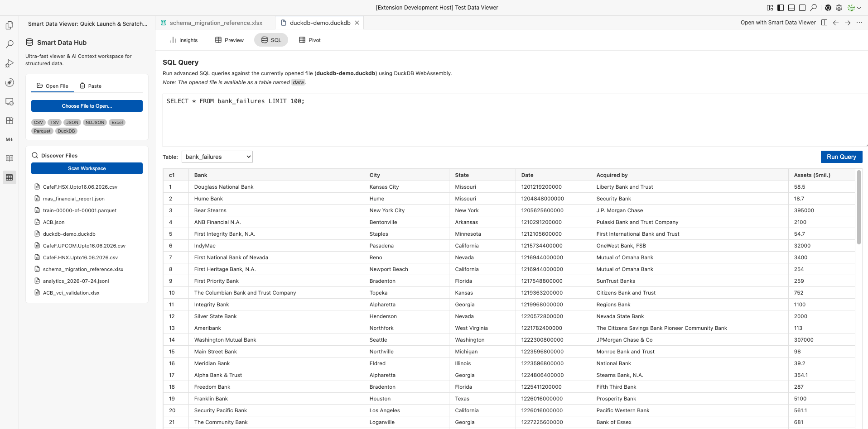The height and width of the screenshot is (429, 868).
Task: Click the Date column header
Action: tap(553, 175)
